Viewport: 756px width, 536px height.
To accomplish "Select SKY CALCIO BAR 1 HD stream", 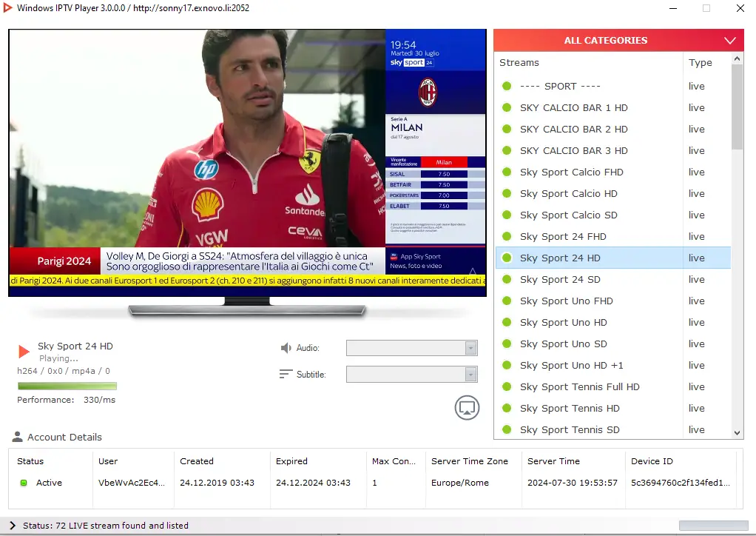I will (x=612, y=107).
